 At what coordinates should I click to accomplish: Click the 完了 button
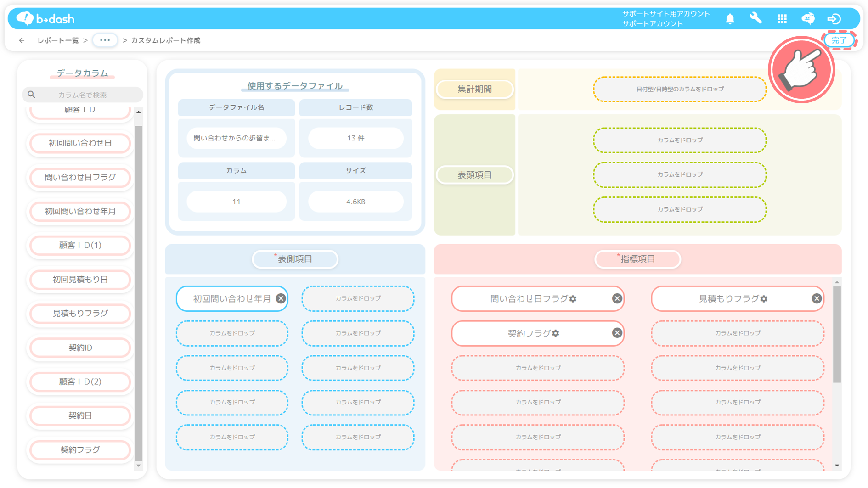[839, 40]
